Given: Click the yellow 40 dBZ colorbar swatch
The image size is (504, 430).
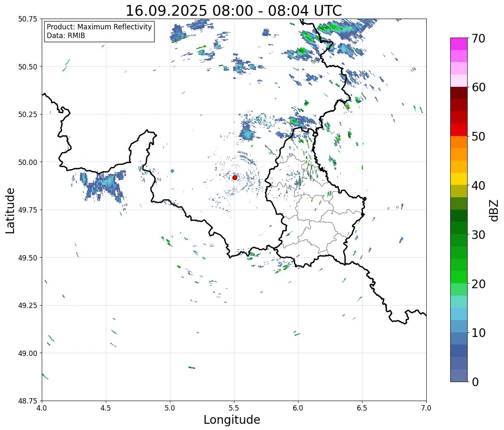Looking at the screenshot, I should point(459,179).
